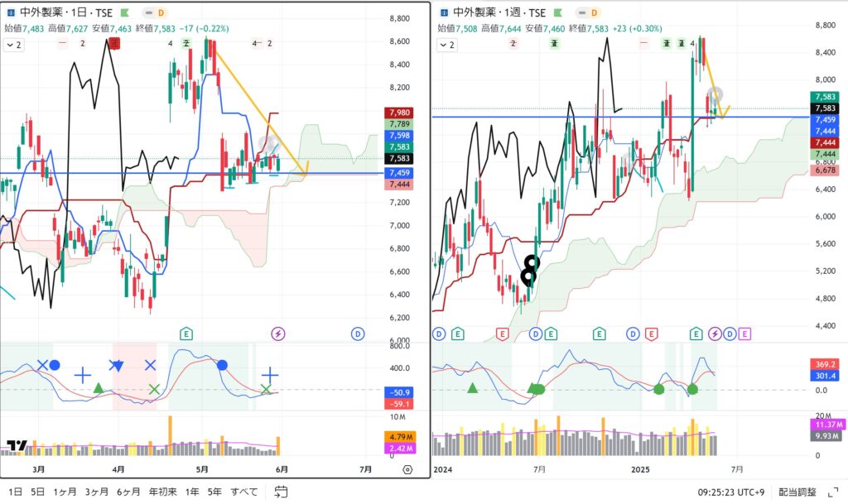Click the red 7,980 price label on daily axis
The width and height of the screenshot is (848, 504).
click(x=400, y=113)
